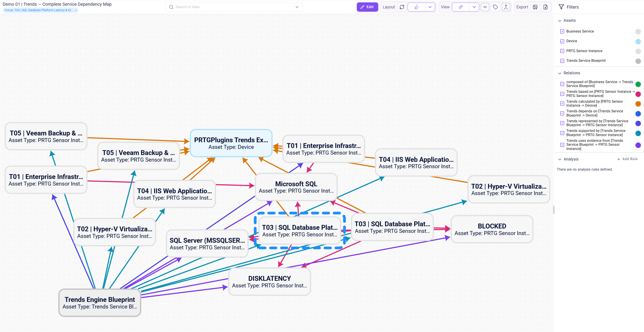Click the search magnifier icon
Image resolution: width=644 pixels, height=332 pixels.
pyautogui.click(x=171, y=7)
